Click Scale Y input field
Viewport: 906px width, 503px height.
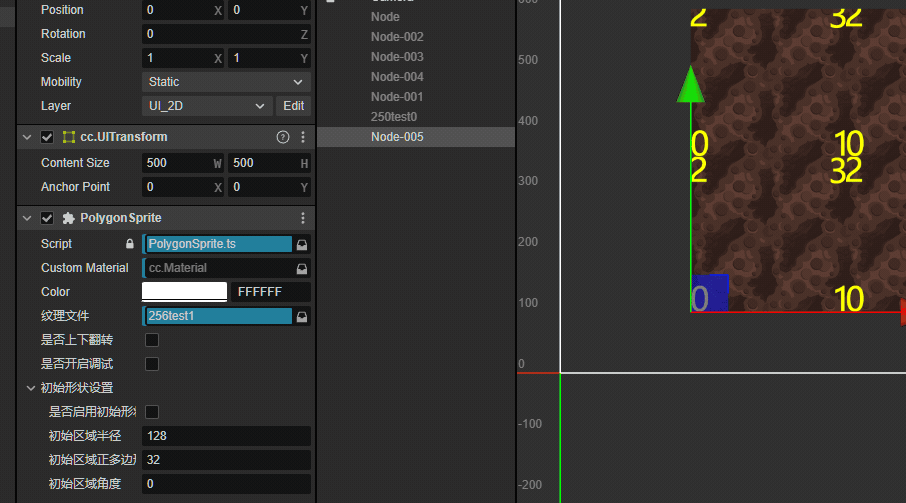(x=269, y=58)
